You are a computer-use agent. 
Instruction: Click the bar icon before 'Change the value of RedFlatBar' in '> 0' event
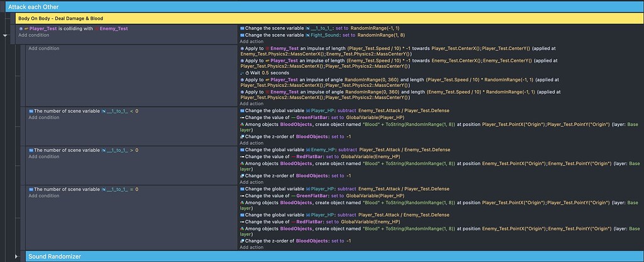click(x=242, y=156)
